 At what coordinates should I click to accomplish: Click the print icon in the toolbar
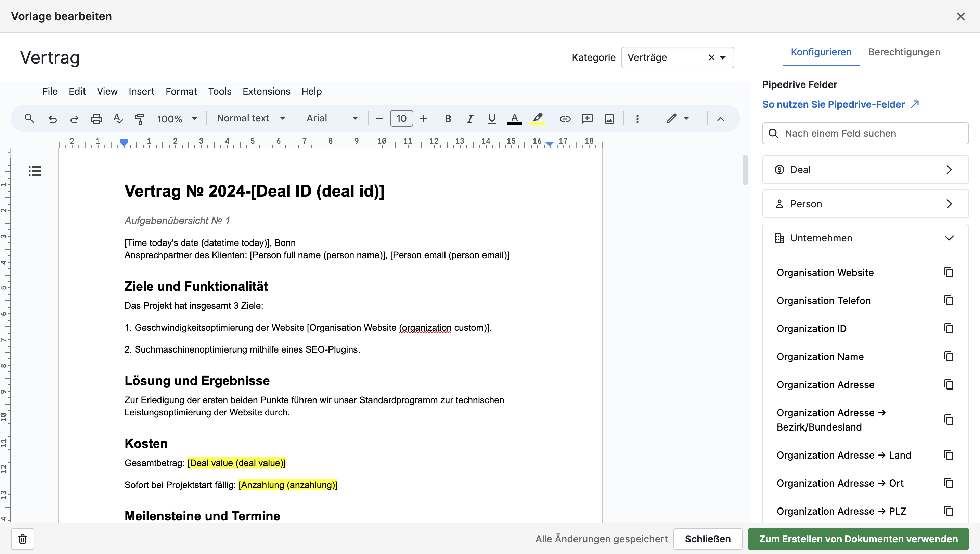(96, 119)
